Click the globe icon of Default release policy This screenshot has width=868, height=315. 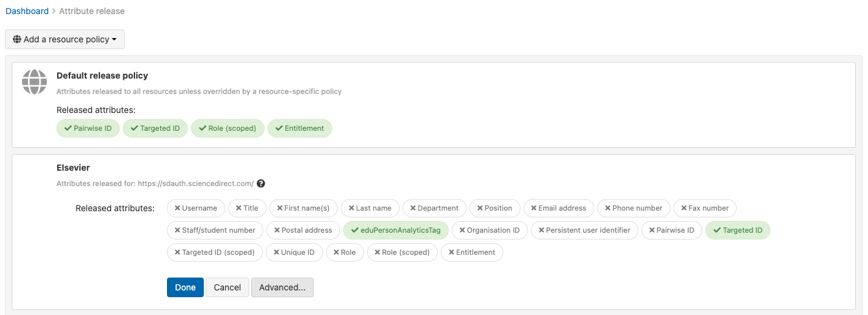coord(34,82)
